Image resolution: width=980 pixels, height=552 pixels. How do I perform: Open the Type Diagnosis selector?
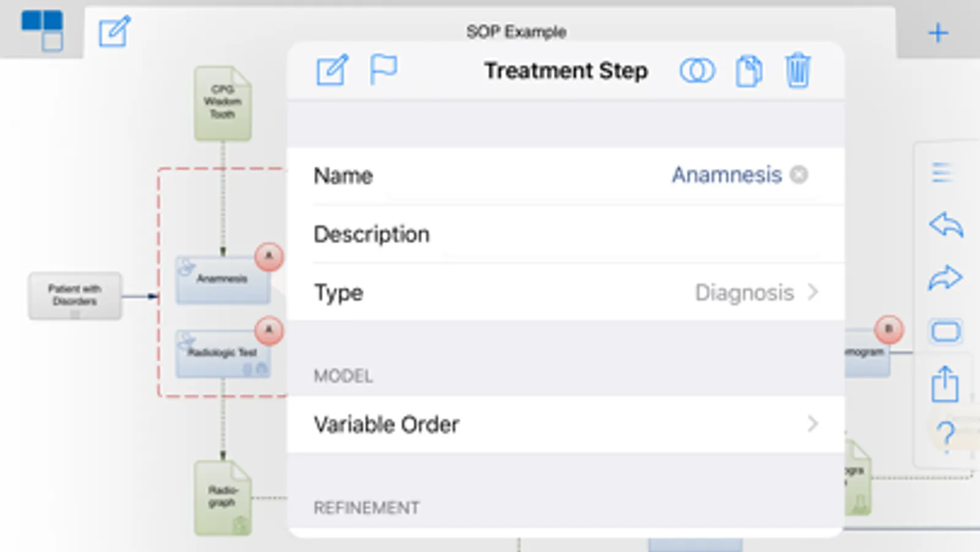tap(755, 293)
